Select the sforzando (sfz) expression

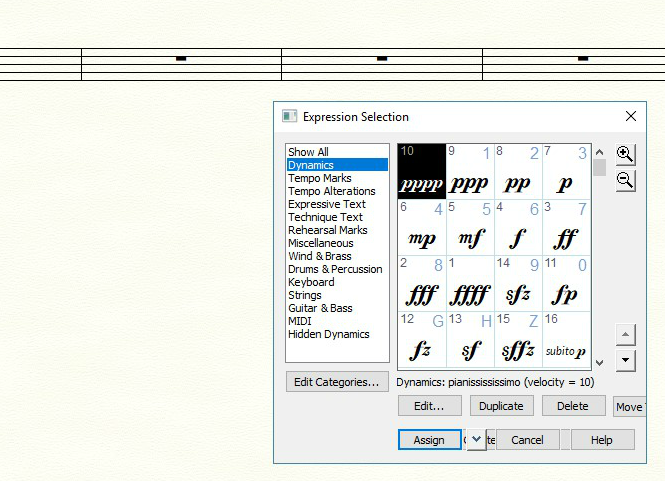click(518, 283)
